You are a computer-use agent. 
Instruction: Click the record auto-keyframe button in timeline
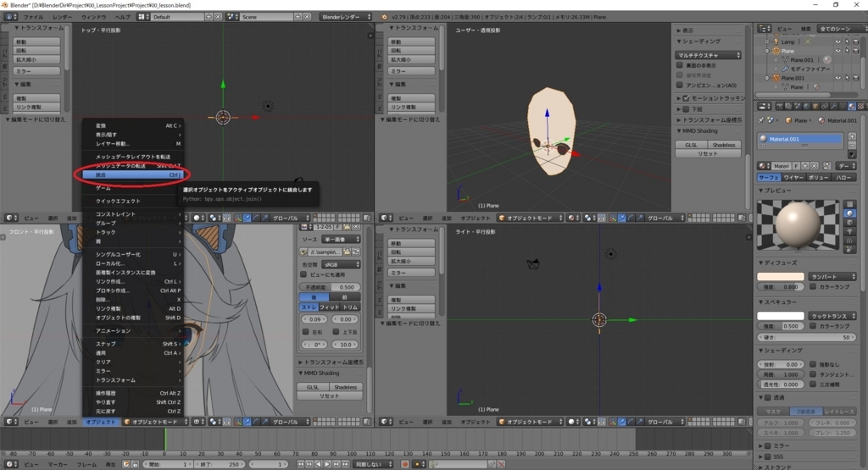coord(405,464)
